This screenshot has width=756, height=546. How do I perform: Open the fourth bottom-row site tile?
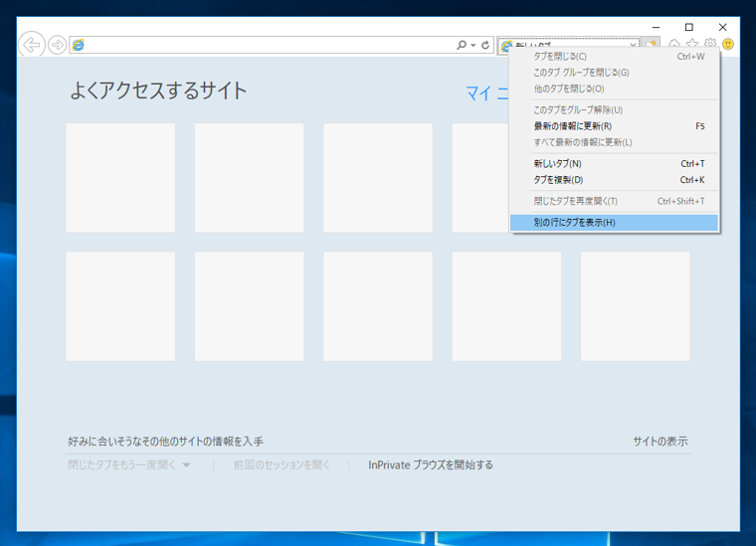(x=506, y=306)
